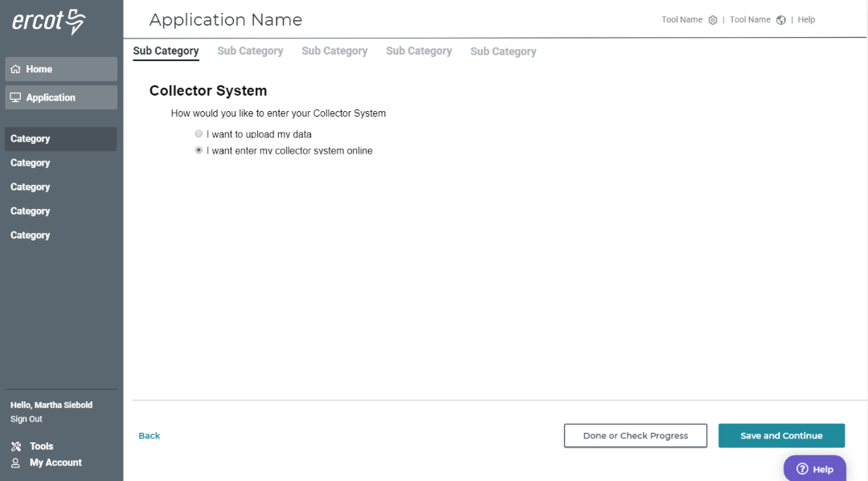
Task: Click the My Account person icon
Action: (x=14, y=462)
